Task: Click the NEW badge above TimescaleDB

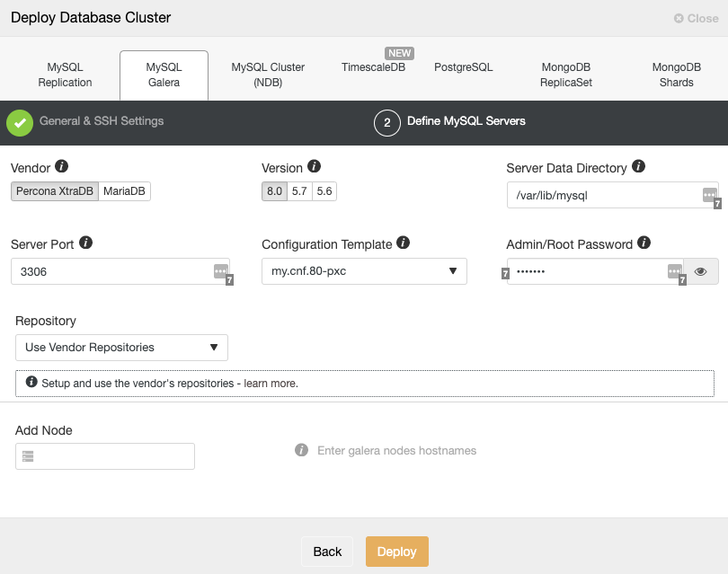Action: click(x=399, y=53)
